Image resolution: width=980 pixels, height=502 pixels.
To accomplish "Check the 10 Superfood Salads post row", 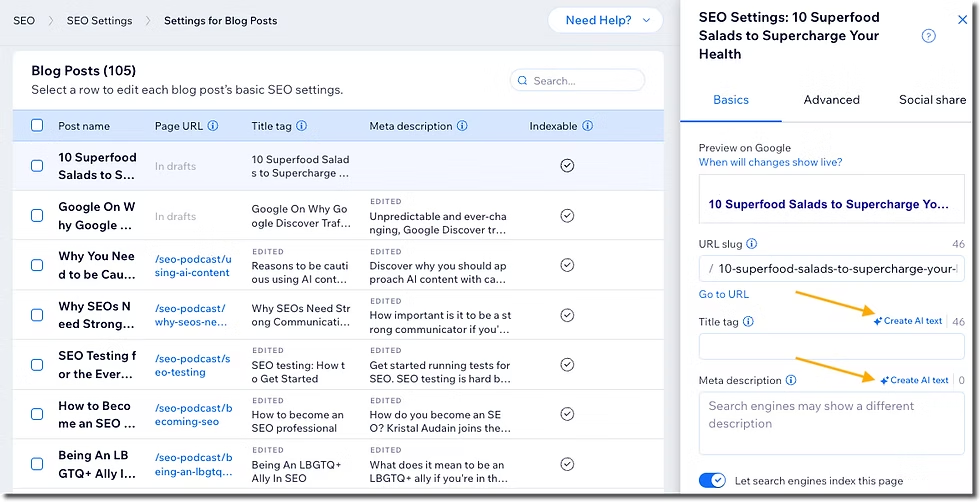I will coord(37,166).
